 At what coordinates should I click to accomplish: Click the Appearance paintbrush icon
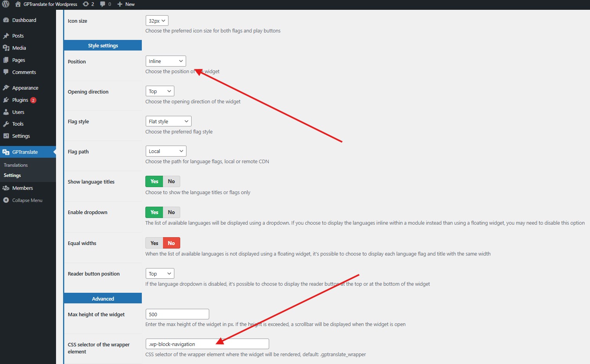(x=6, y=88)
